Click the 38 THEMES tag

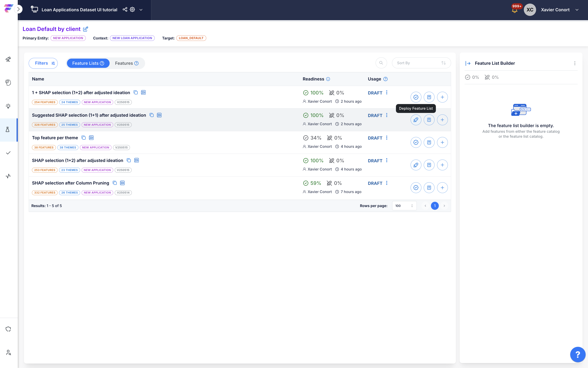point(68,147)
